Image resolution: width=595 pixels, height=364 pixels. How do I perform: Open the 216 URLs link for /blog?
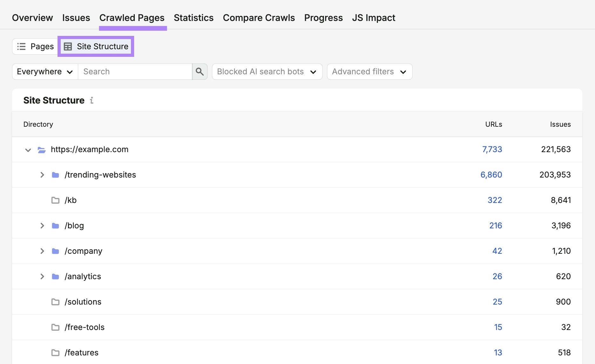coord(496,226)
